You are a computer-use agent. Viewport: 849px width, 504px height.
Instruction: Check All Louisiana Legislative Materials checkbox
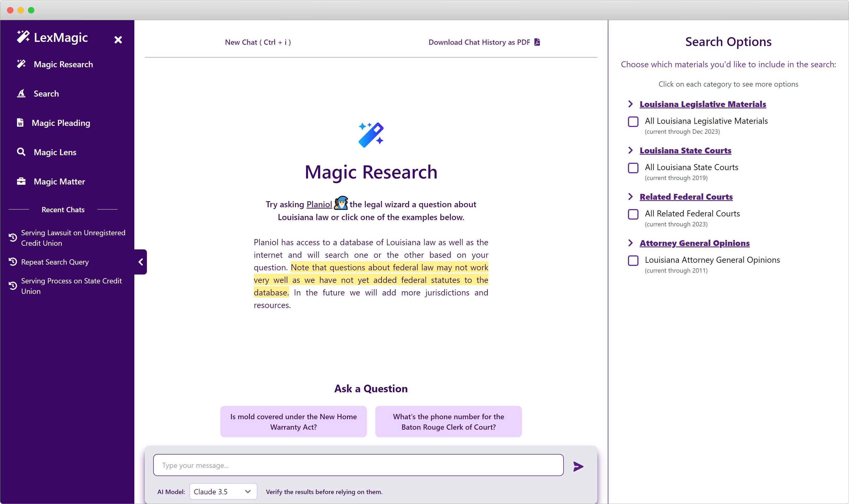[633, 122]
